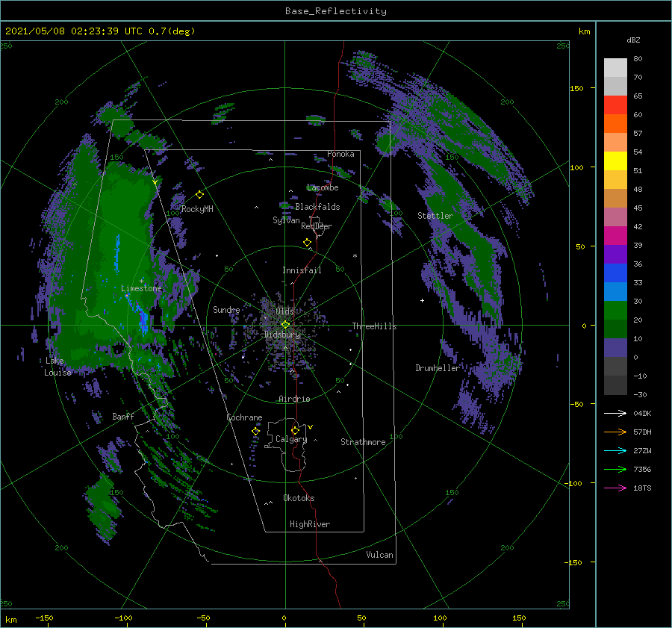Click the yellow diamond marker over Calgary

point(295,430)
